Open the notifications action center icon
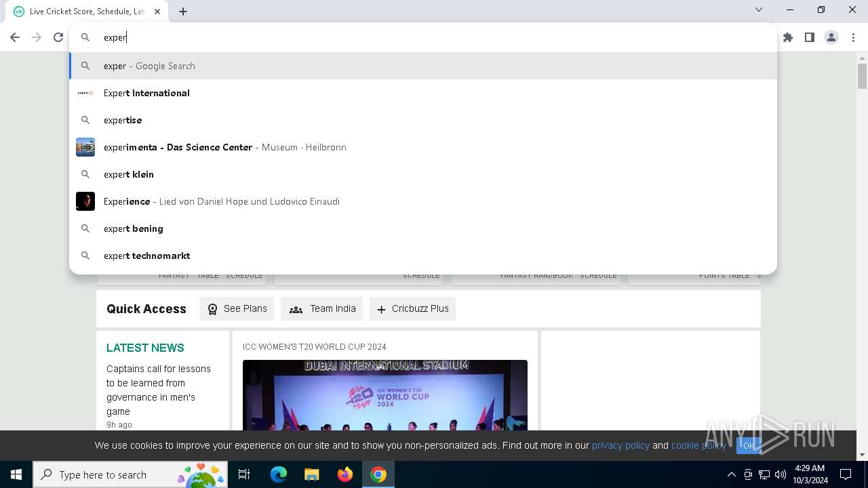Viewport: 868px width, 488px height. tap(846, 474)
